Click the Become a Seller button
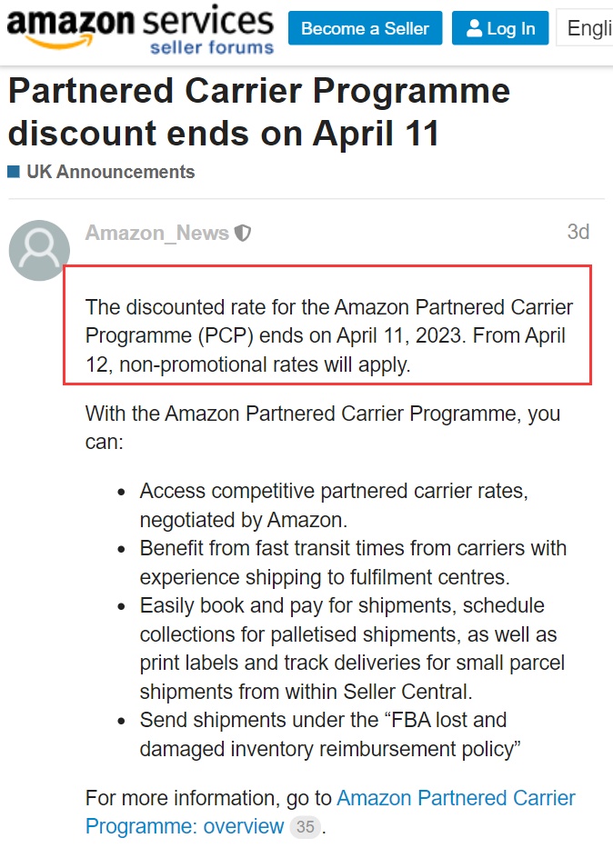This screenshot has width=613, height=868. click(365, 27)
